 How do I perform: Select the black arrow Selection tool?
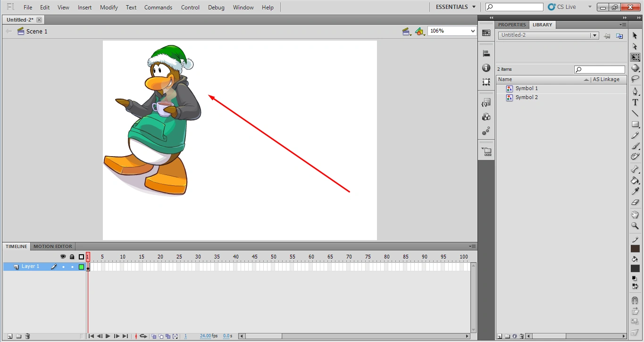[x=635, y=36]
